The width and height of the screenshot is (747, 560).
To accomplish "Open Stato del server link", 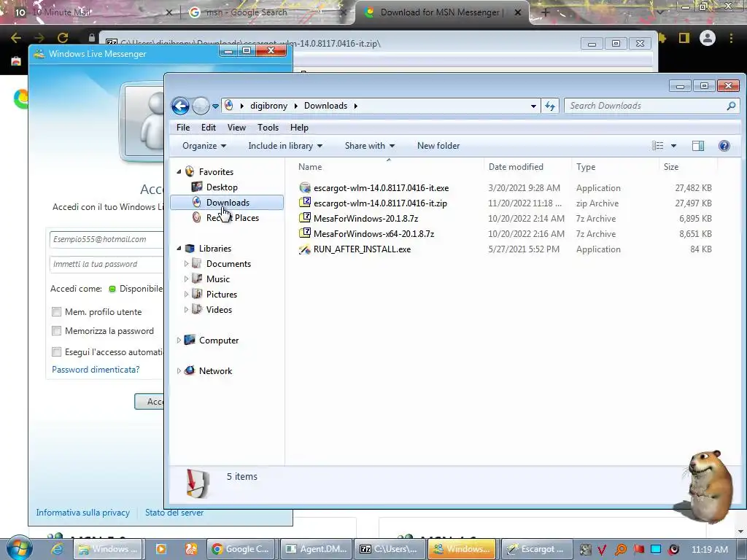I will click(174, 513).
